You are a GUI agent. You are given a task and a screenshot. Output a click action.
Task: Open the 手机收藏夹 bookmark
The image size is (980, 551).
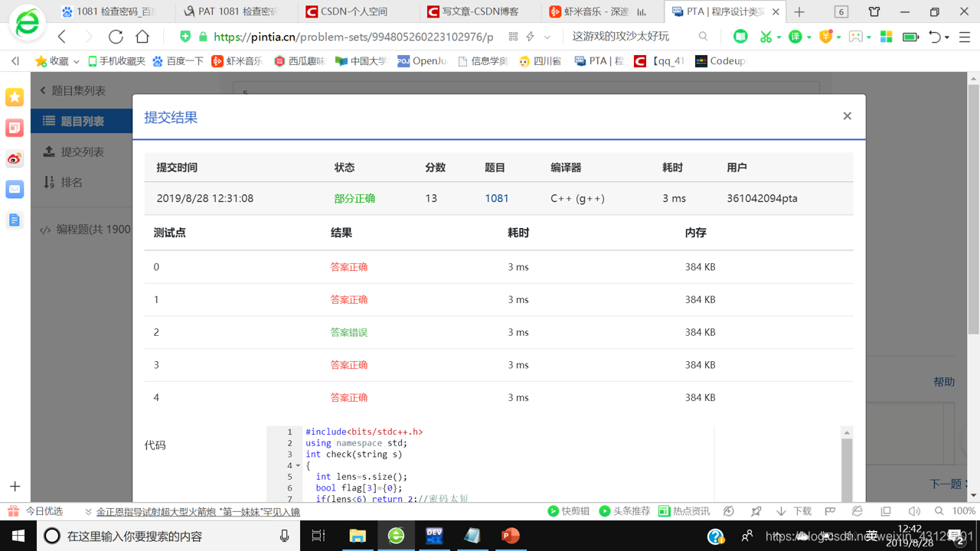click(x=116, y=60)
